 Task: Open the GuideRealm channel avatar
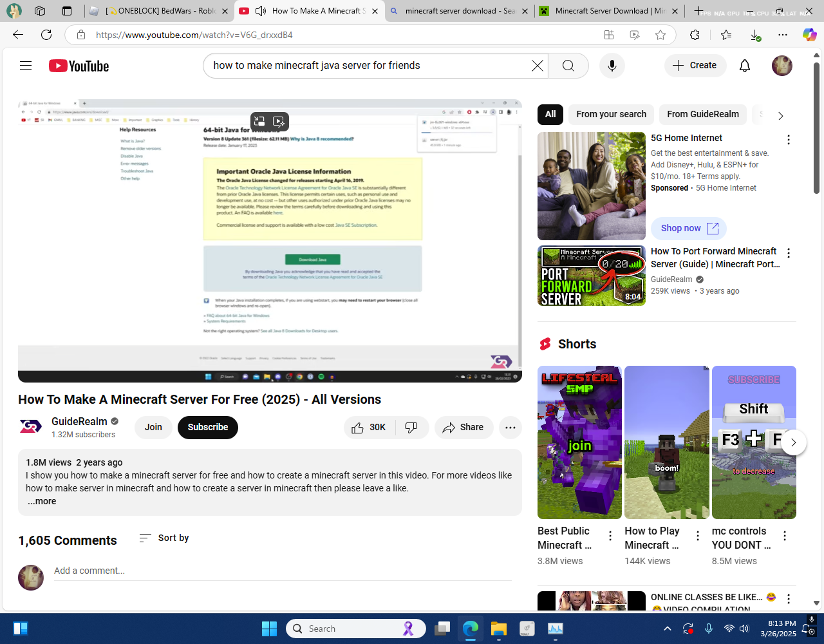pos(30,426)
